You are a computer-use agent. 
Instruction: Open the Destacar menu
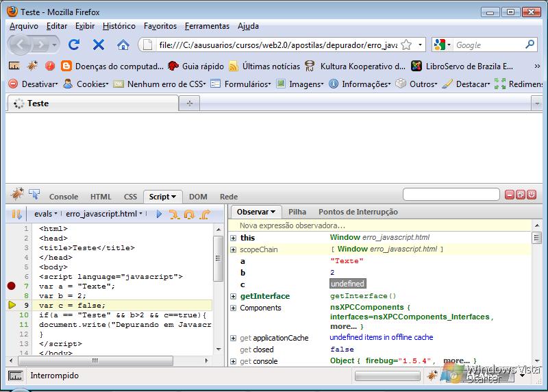[466, 84]
